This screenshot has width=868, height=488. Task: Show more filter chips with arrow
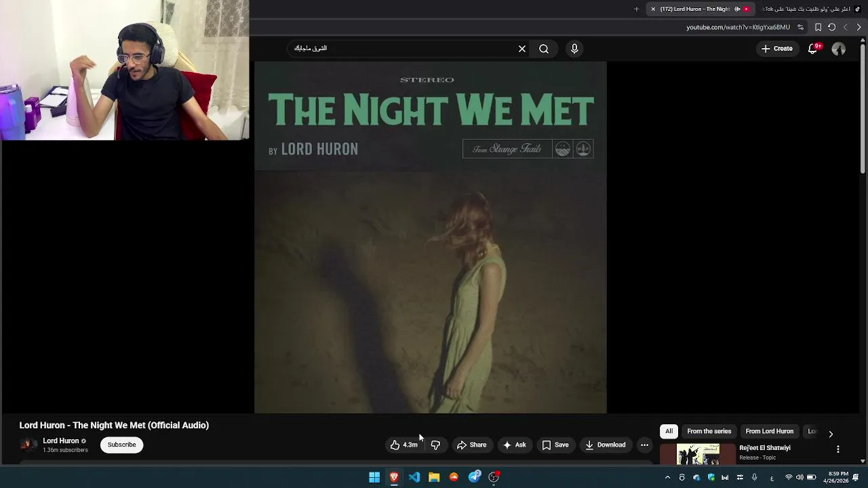click(831, 434)
